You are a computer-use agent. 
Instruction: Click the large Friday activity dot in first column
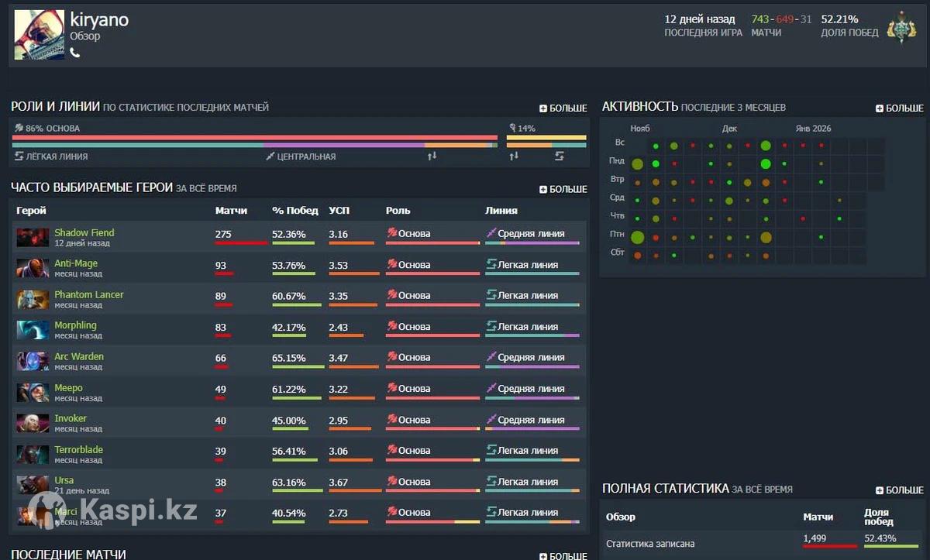point(638,237)
